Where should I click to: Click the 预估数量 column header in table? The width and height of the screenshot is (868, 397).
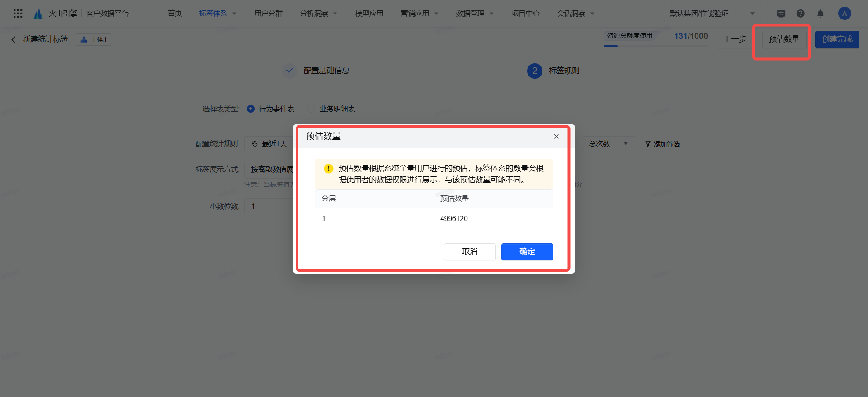tap(454, 198)
